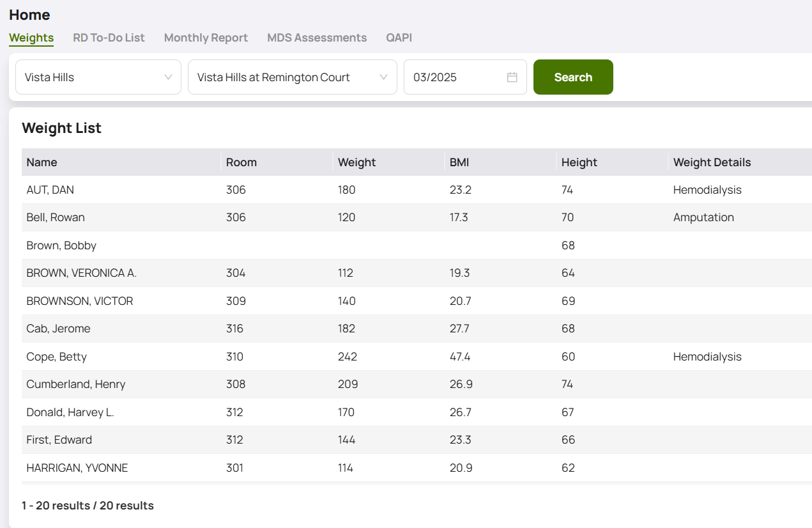Click the BMI column header
Image resolution: width=812 pixels, height=528 pixels.
(459, 162)
